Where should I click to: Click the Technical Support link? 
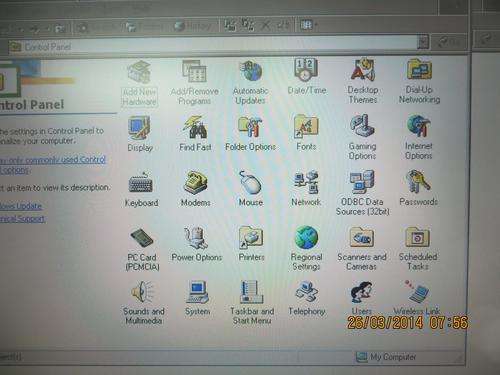pos(22,219)
